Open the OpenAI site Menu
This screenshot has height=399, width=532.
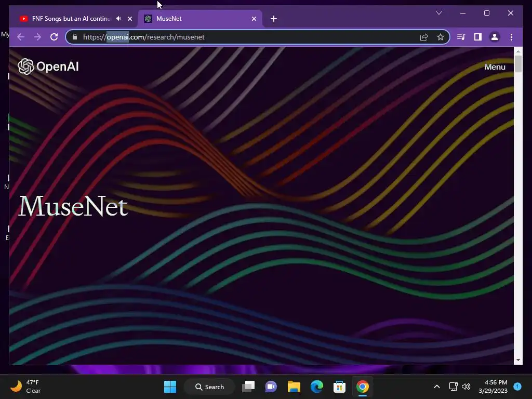pyautogui.click(x=495, y=67)
